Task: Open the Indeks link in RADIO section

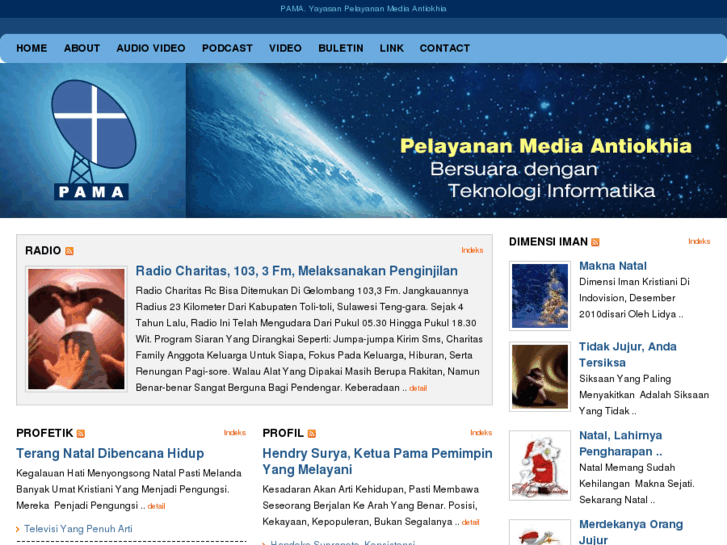Action: 472,250
